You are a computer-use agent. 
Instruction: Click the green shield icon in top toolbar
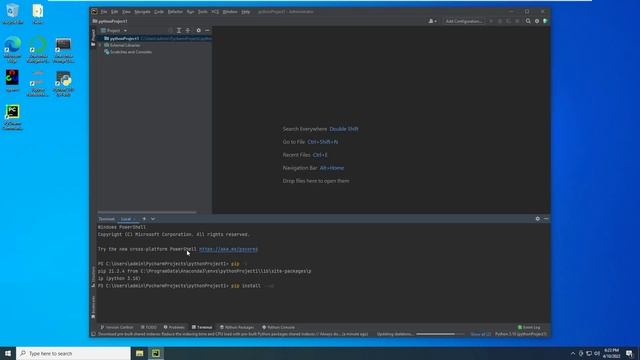(x=545, y=21)
